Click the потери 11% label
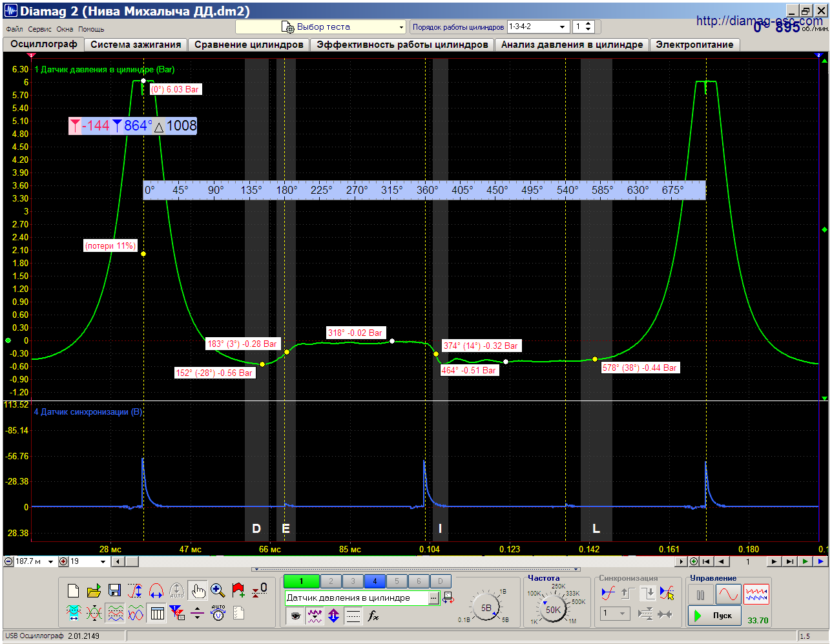 click(x=110, y=246)
